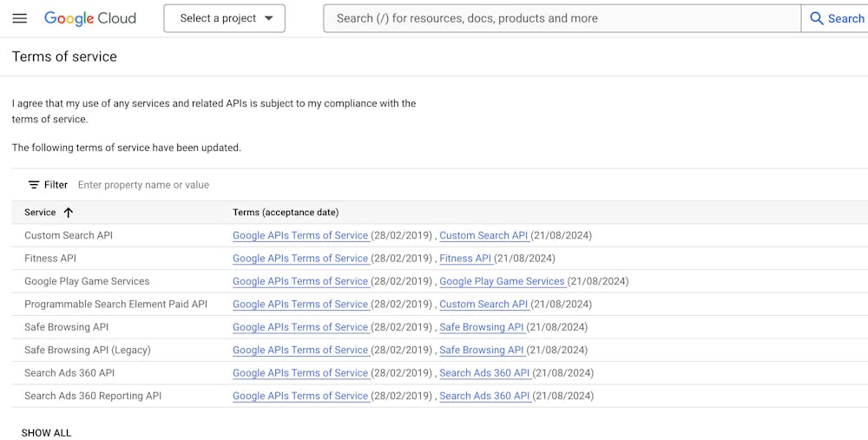Click the Filter label text
The height and width of the screenshot is (440, 868).
(x=56, y=185)
